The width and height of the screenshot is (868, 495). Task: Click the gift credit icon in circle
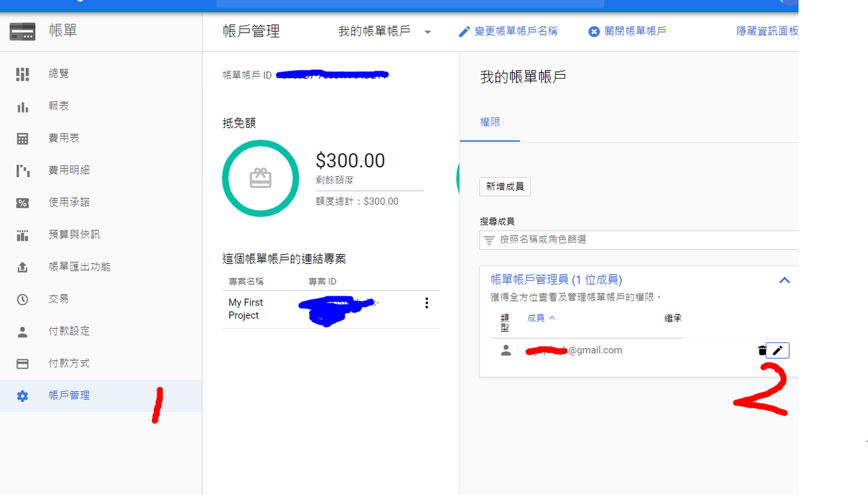pos(260,178)
